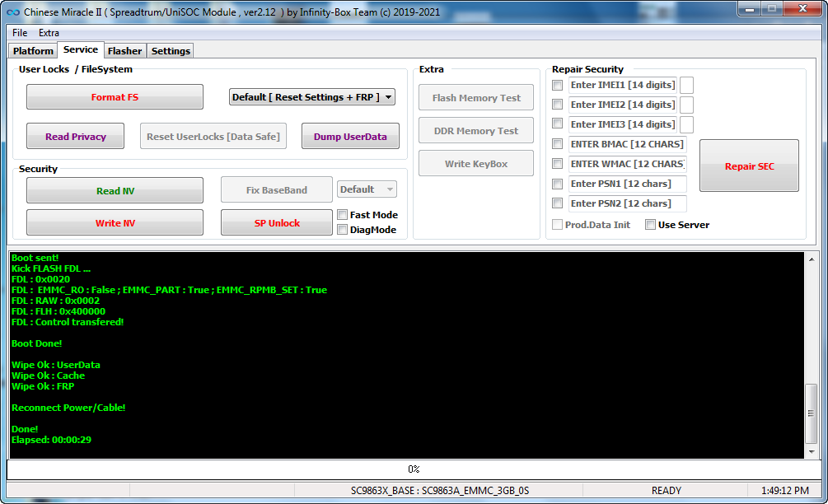Image resolution: width=828 pixels, height=504 pixels.
Task: Minimize the Chinese Miracle II window
Action: pos(749,9)
